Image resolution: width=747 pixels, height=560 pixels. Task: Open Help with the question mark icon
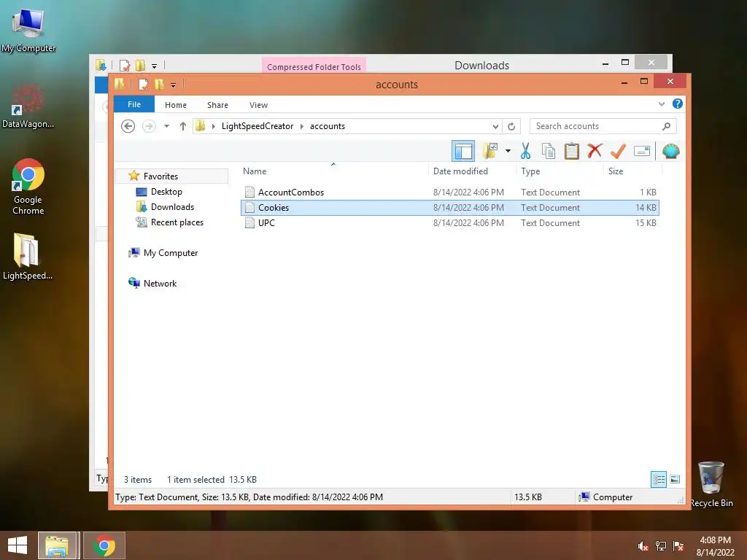click(x=678, y=104)
